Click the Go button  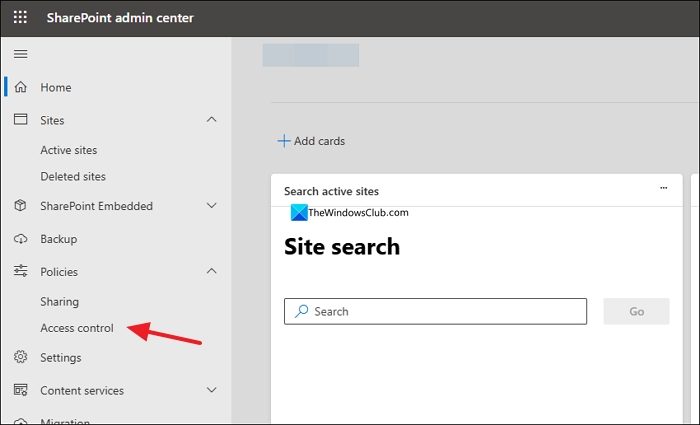636,311
